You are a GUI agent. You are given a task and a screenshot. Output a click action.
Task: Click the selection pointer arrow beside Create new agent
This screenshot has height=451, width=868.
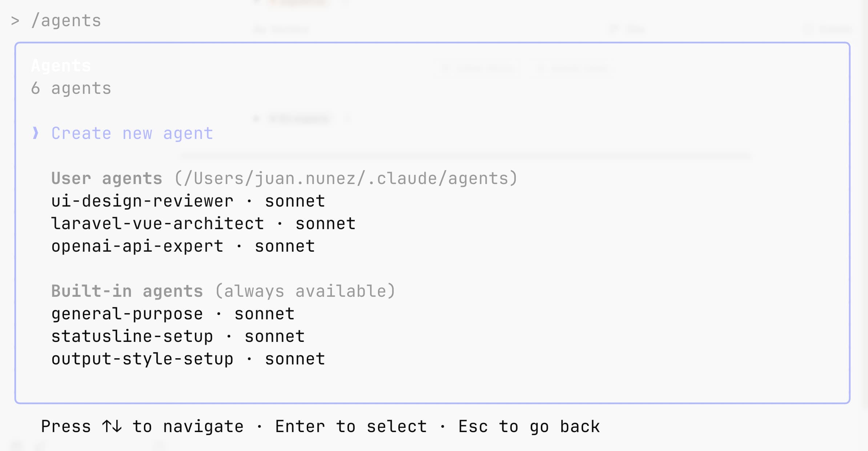pyautogui.click(x=35, y=133)
